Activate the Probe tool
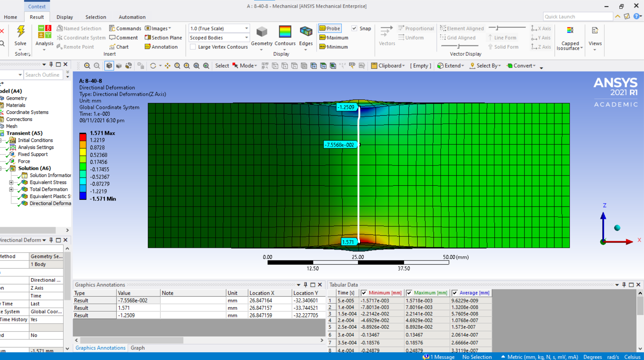 (x=330, y=28)
